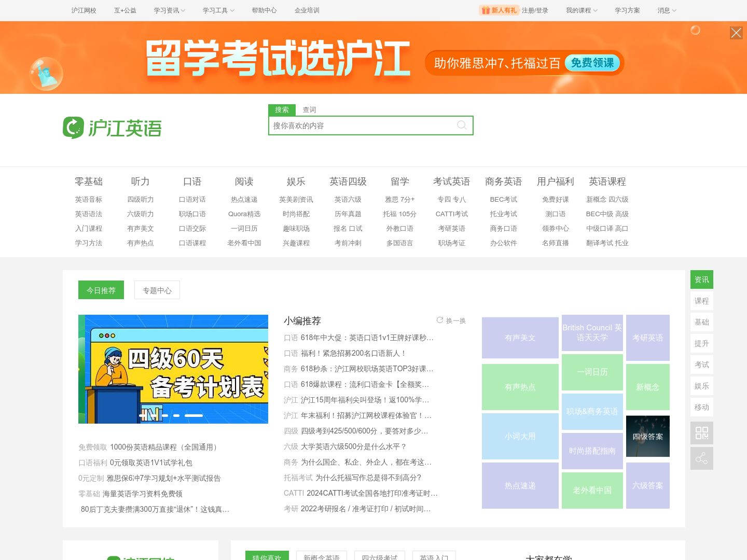
Task: Click the search magnifier icon
Action: [x=462, y=125]
